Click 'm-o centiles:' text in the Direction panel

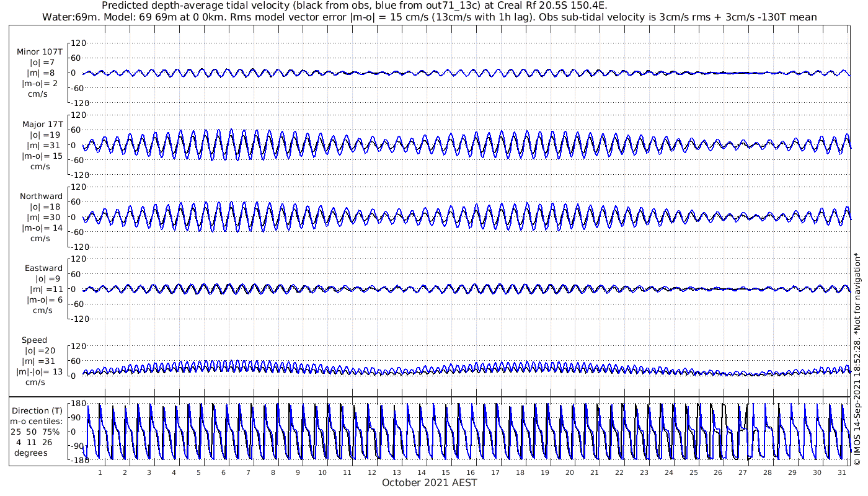tap(36, 422)
